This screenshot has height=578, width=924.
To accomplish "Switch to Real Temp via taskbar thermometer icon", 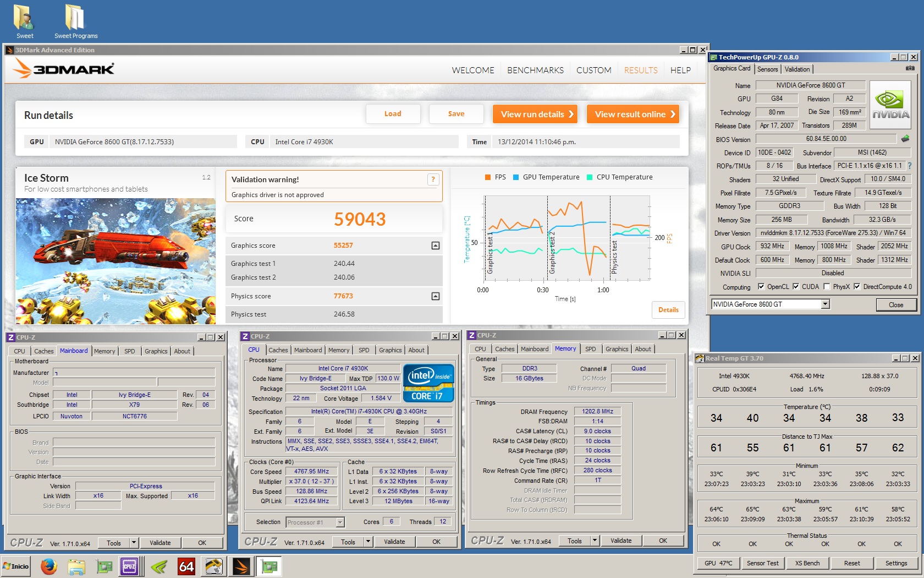I will (214, 566).
